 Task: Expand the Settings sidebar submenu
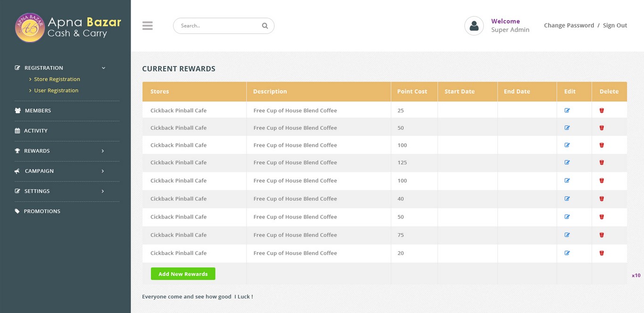click(103, 191)
